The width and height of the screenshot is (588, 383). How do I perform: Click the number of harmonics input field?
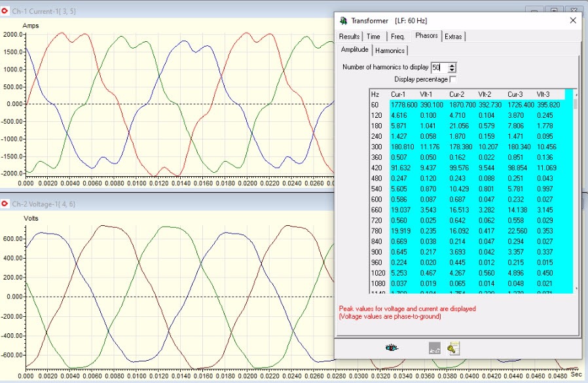[x=437, y=67]
